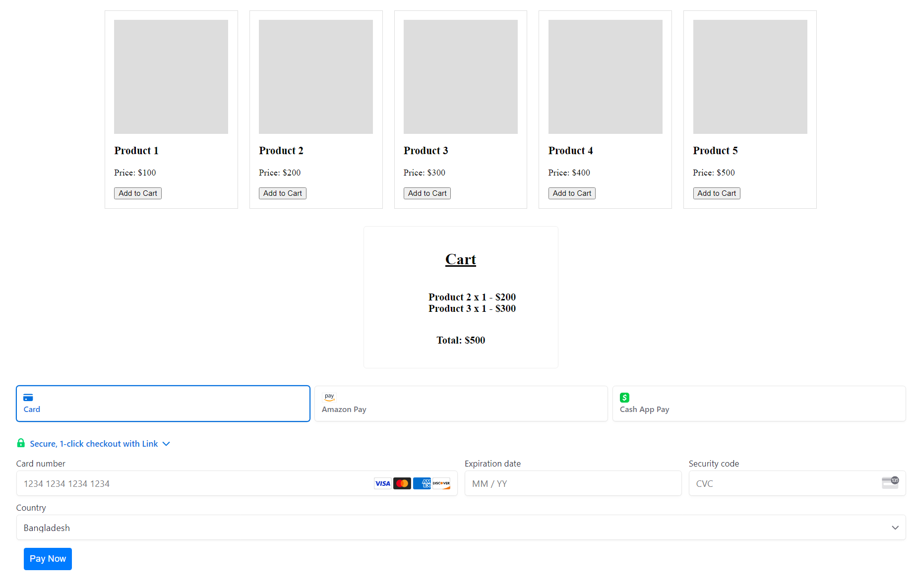Click the chevron arrow in Country field
The image size is (913, 588).
tap(895, 528)
